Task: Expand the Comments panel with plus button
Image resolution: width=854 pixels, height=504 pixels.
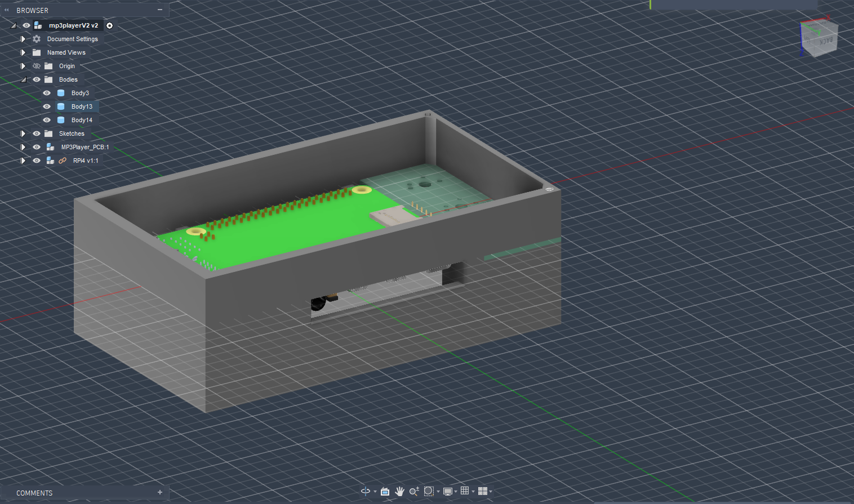Action: (x=160, y=492)
